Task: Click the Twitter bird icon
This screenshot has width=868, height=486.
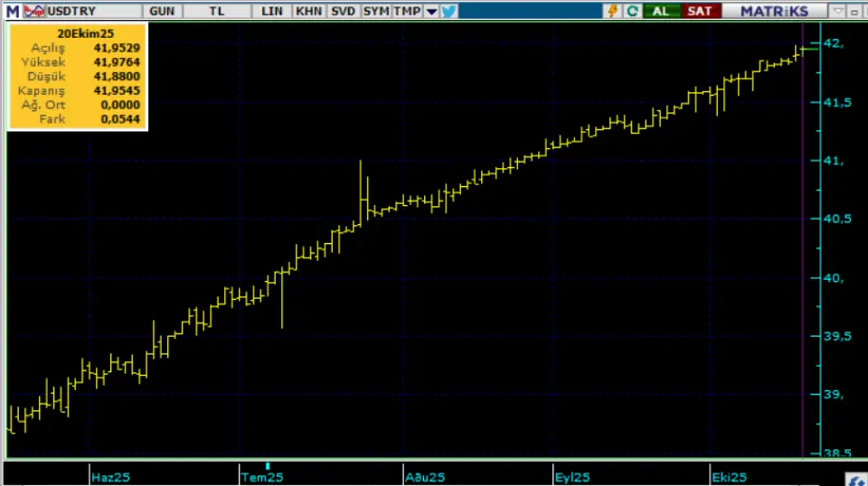Action: coord(449,11)
